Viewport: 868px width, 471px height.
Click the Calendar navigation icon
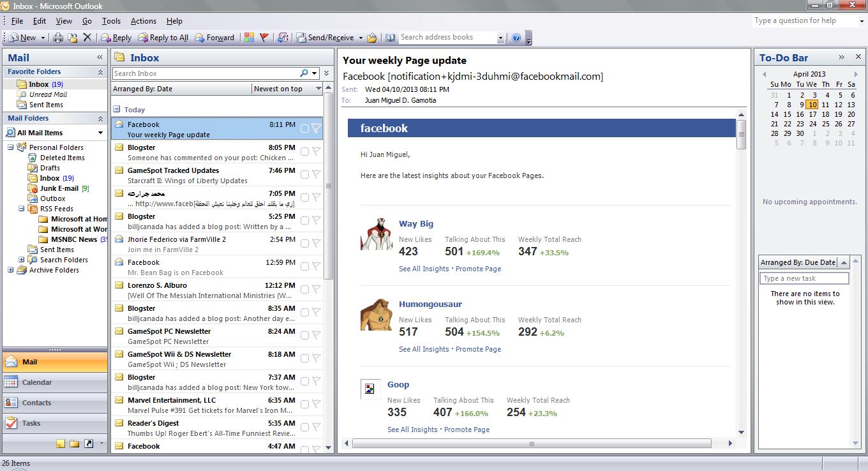pyautogui.click(x=11, y=382)
